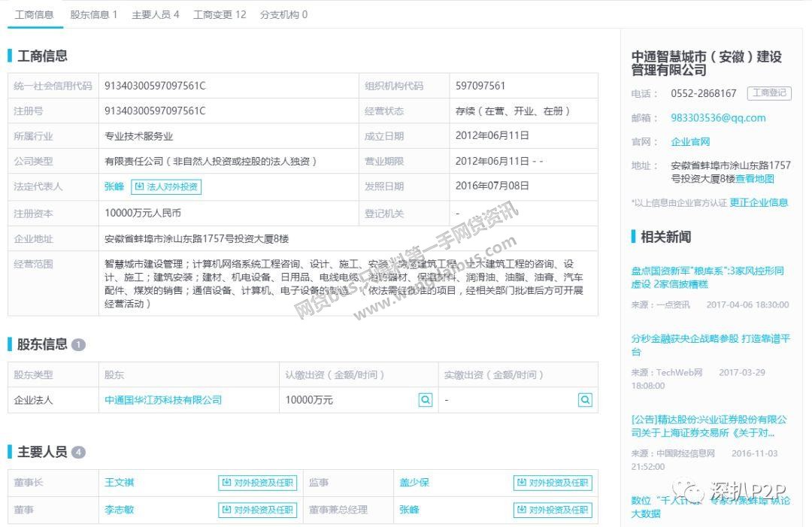Open news [公告]精达股份:兴业证券
The height and width of the screenshot is (527, 812).
pos(709,426)
